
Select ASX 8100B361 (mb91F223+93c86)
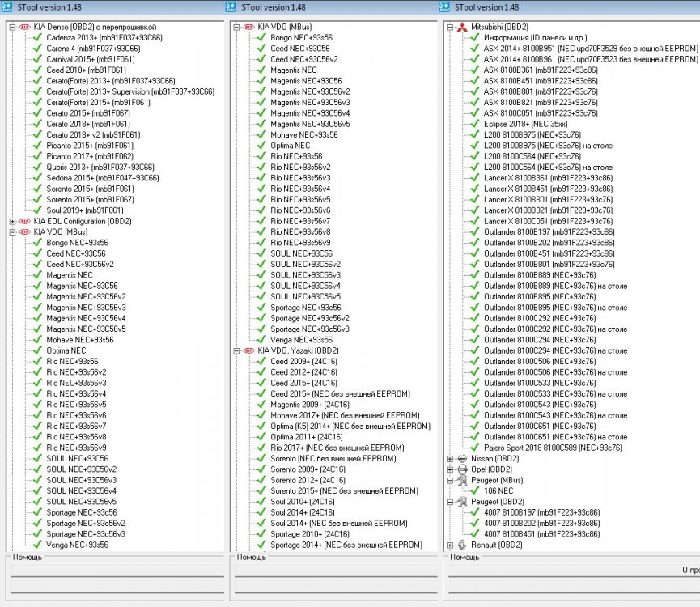tap(541, 70)
